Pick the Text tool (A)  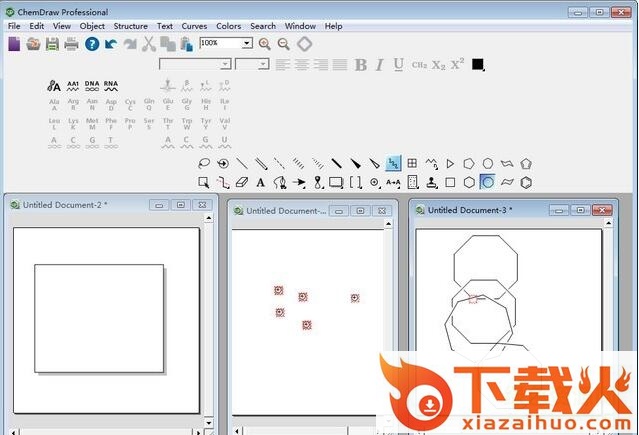coord(261,182)
